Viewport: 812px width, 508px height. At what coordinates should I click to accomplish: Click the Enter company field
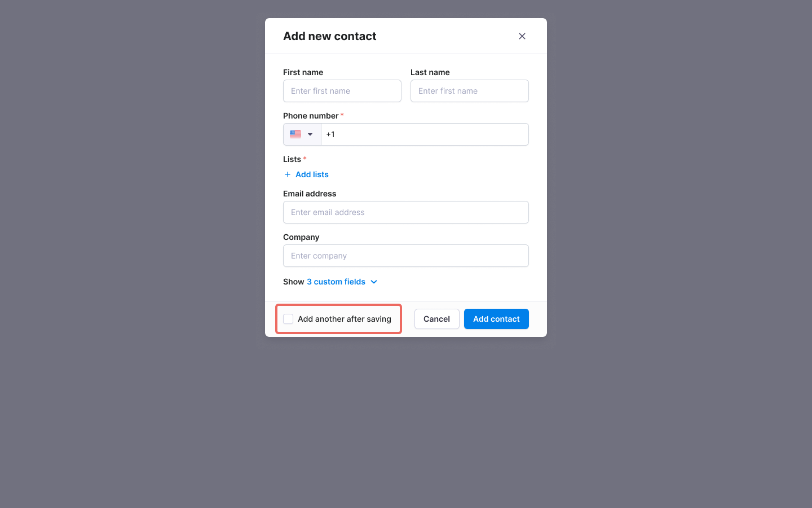click(405, 256)
